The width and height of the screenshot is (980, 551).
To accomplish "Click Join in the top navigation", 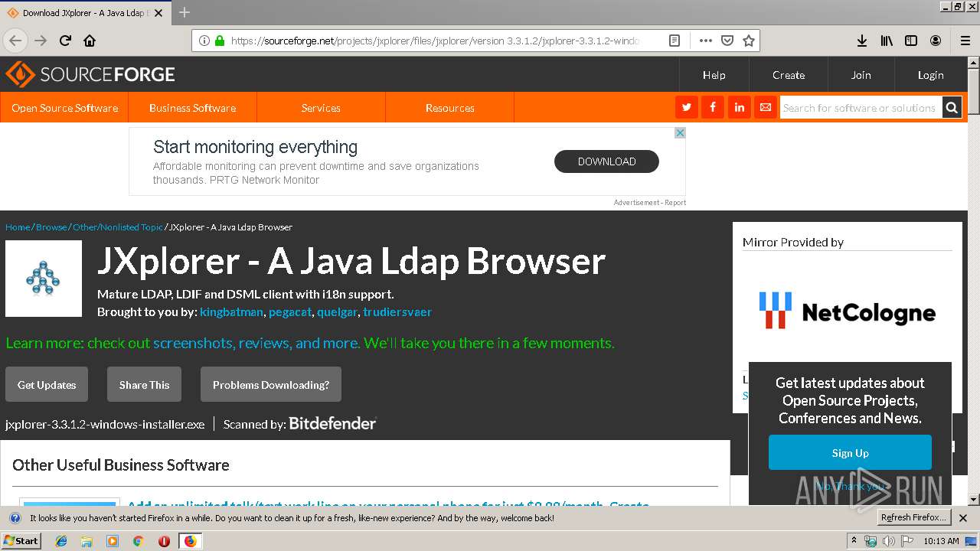I will (x=861, y=75).
